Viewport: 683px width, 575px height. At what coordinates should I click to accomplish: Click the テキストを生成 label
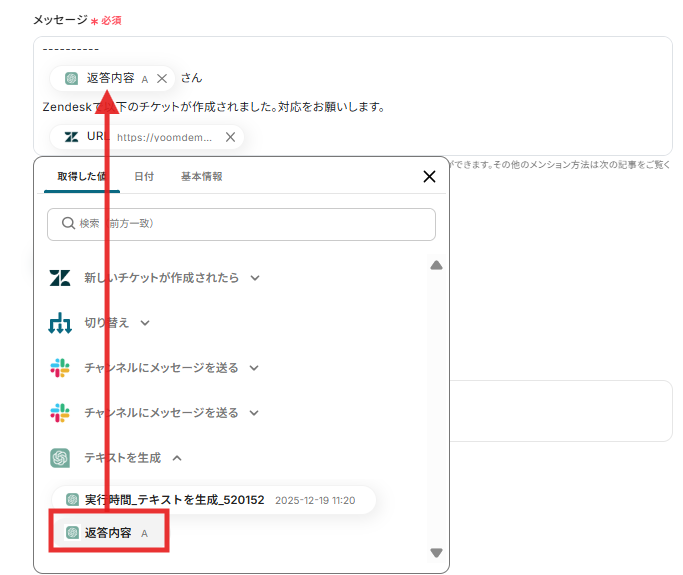(x=122, y=458)
